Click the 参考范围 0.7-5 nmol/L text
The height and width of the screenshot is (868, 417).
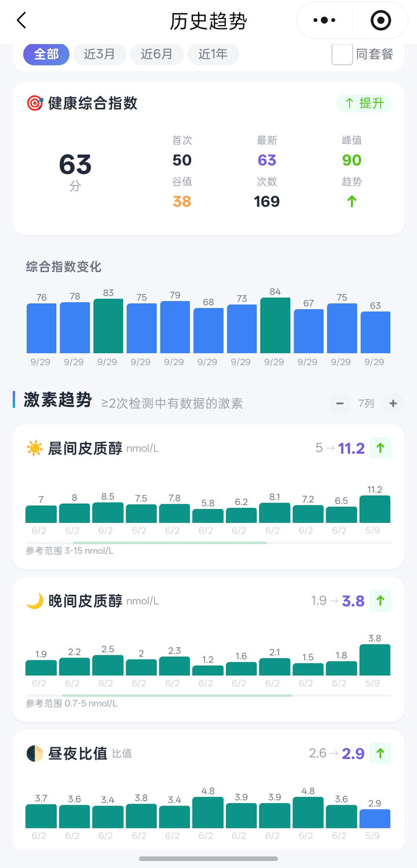[72, 703]
